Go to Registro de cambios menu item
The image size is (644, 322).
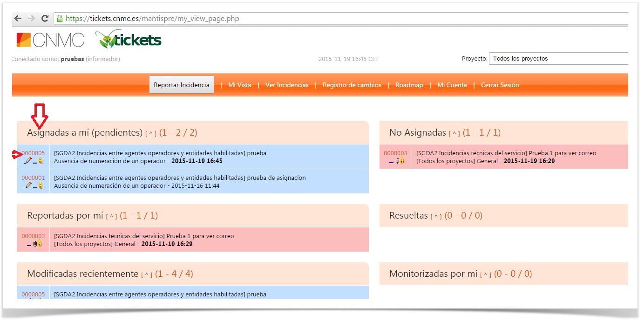352,85
